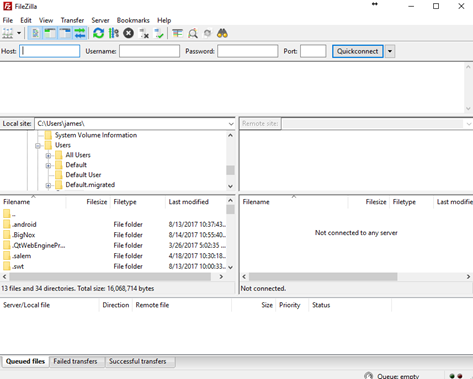Toggle processing of the transfer queue
The width and height of the screenshot is (473, 379).
(x=114, y=33)
